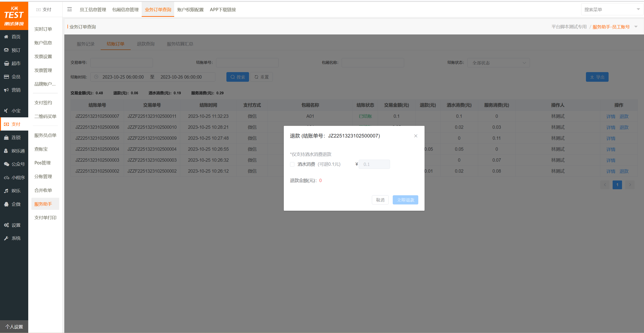
Task: Click the 设置 gears icon
Action: point(6,225)
